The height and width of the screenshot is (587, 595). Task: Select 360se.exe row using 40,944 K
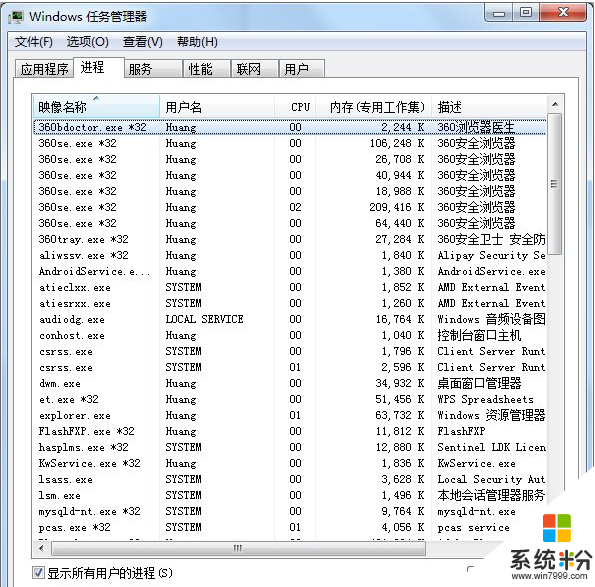coord(290,175)
